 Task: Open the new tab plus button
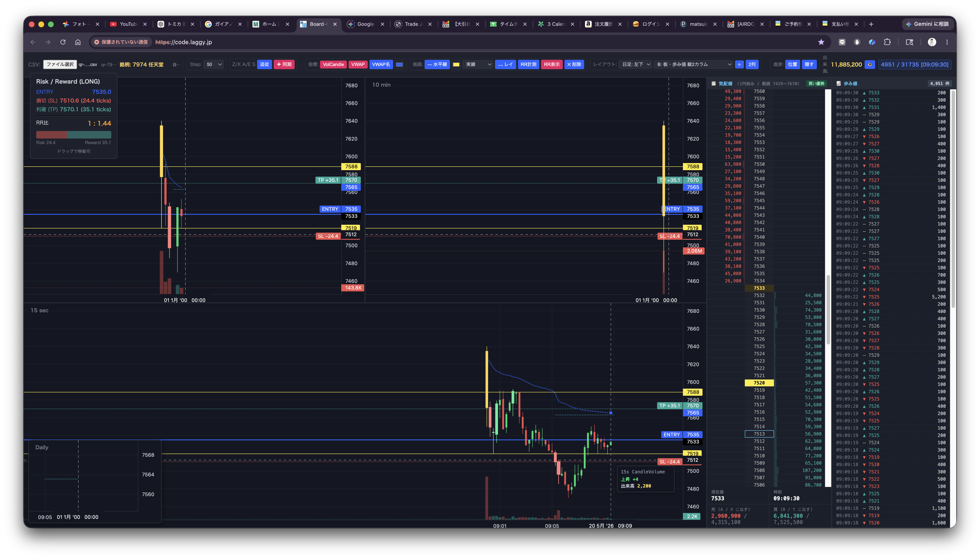click(871, 24)
